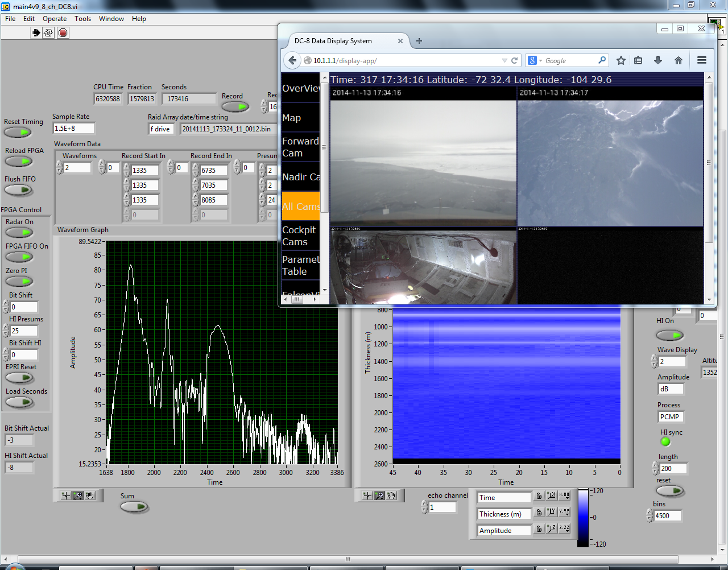Open the Operate menu
728x570 pixels.
coord(55,19)
